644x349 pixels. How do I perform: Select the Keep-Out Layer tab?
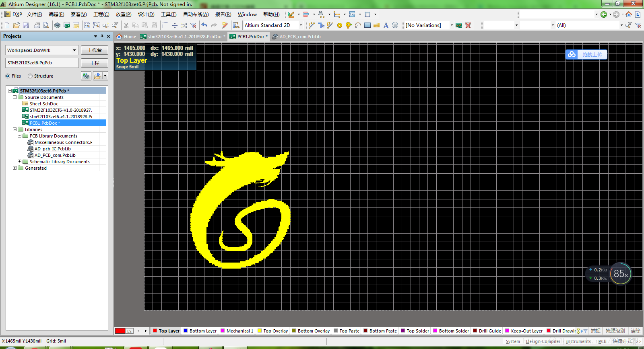[x=524, y=331]
